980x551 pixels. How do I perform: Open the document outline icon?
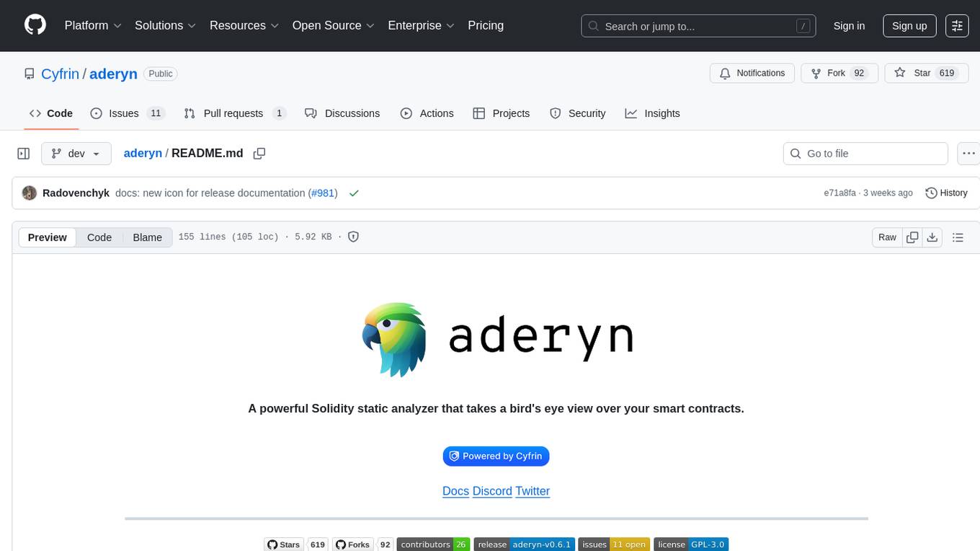point(958,237)
